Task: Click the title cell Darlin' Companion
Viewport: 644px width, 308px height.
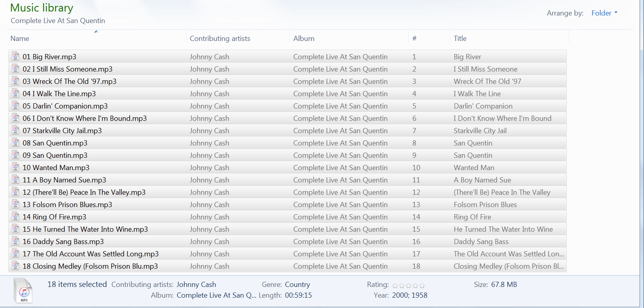Action: click(x=483, y=106)
